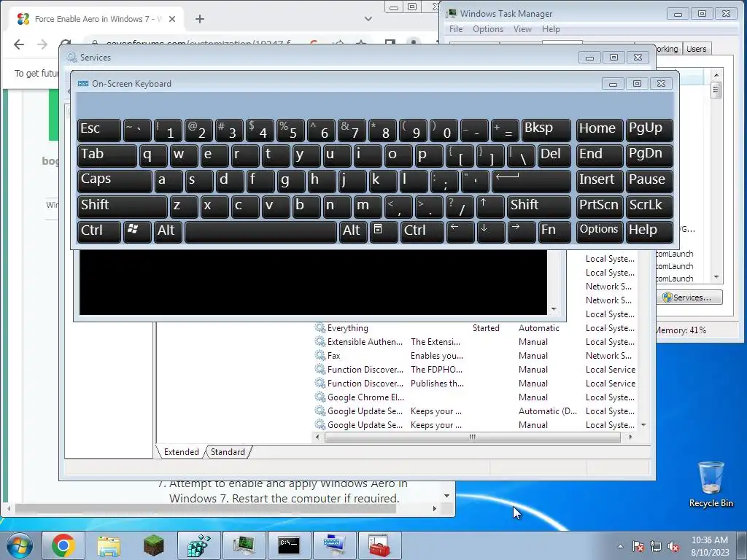This screenshot has height=560, width=747.
Task: Switch to the Users tab in Task Manager
Action: tap(696, 49)
